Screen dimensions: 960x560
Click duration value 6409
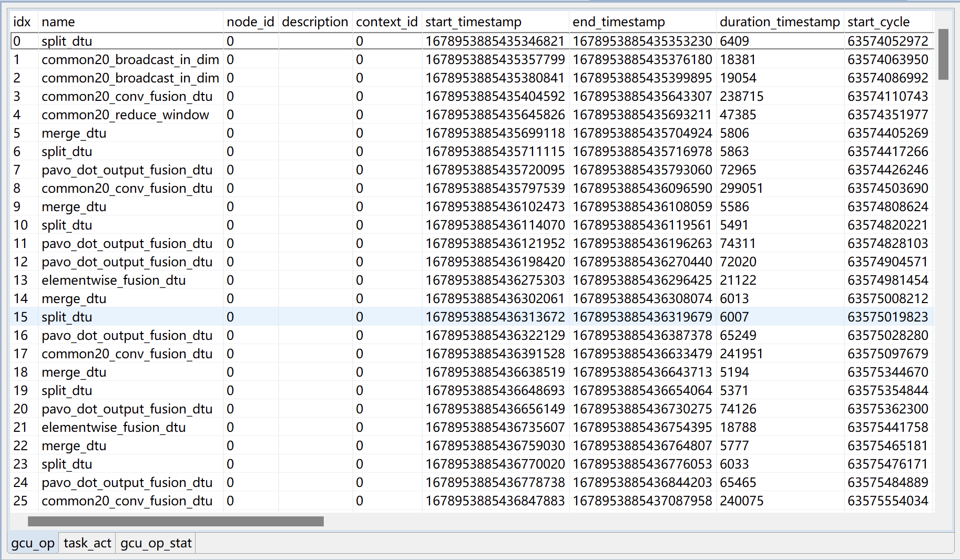[734, 41]
